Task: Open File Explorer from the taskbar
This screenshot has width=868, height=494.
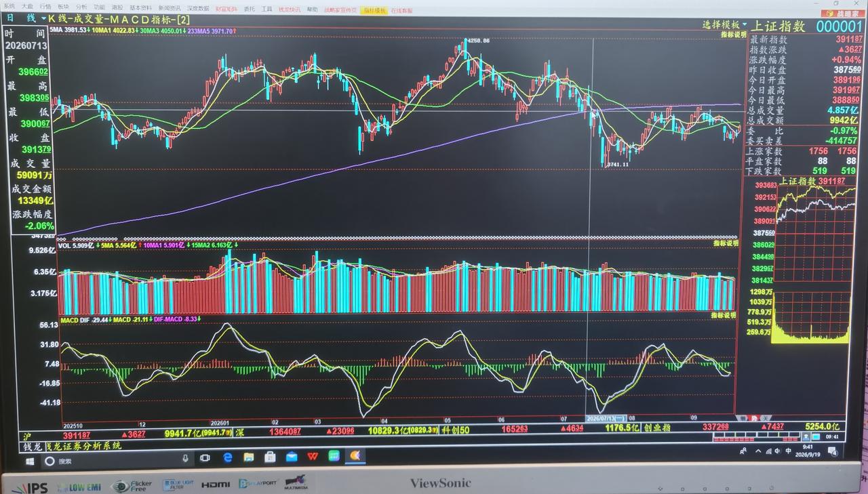Action: click(x=248, y=458)
